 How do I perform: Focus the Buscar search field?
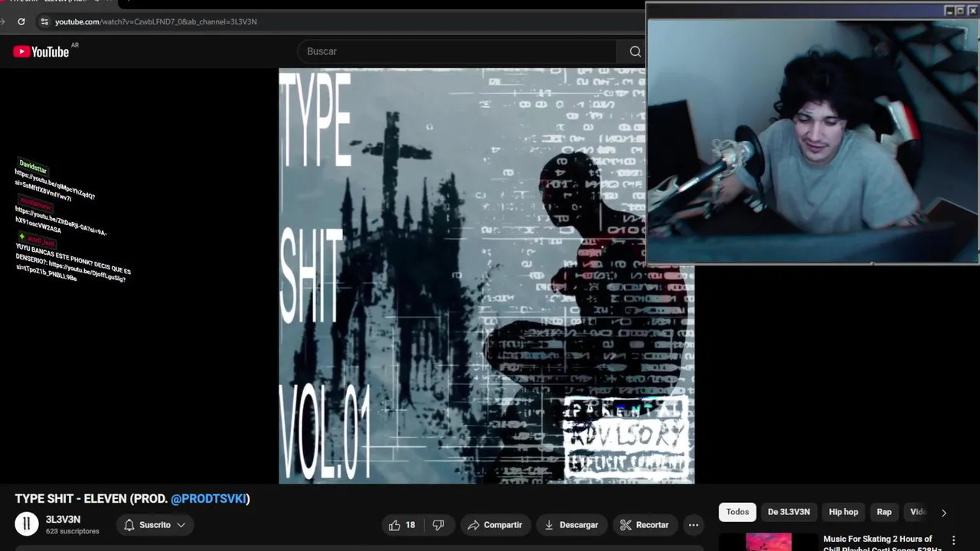pyautogui.click(x=456, y=51)
